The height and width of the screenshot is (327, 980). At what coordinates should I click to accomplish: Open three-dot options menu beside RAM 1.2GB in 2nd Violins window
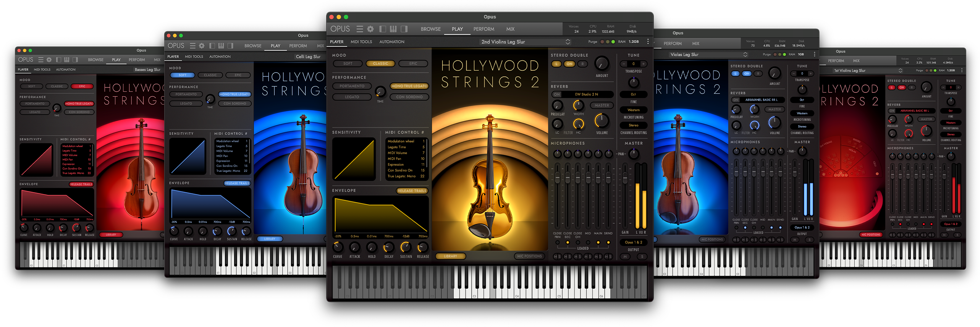click(648, 42)
